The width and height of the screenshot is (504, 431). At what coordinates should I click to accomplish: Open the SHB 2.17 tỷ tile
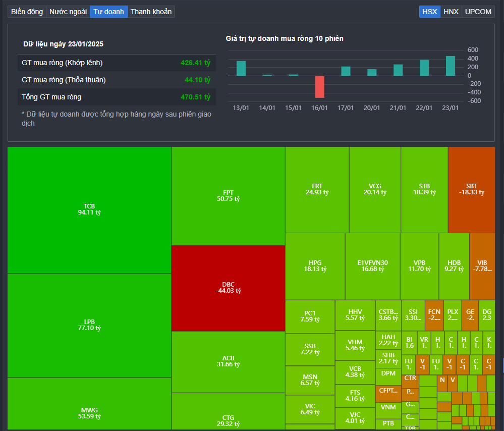click(x=388, y=359)
